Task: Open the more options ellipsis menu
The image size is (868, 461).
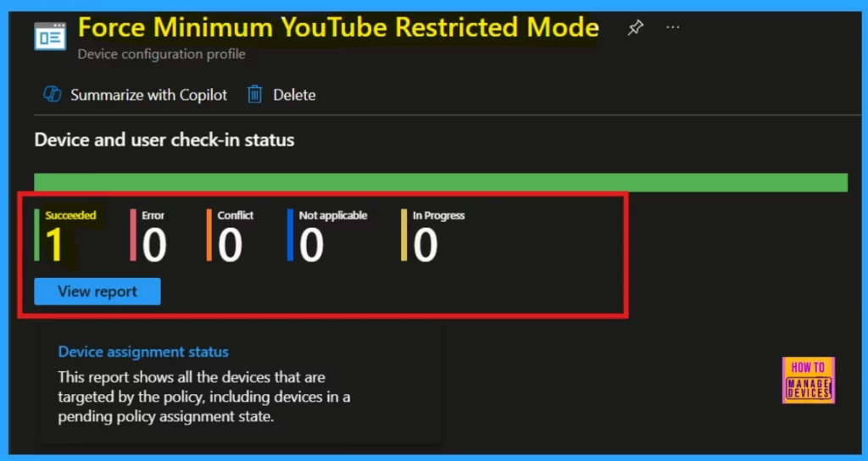Action: click(x=672, y=27)
